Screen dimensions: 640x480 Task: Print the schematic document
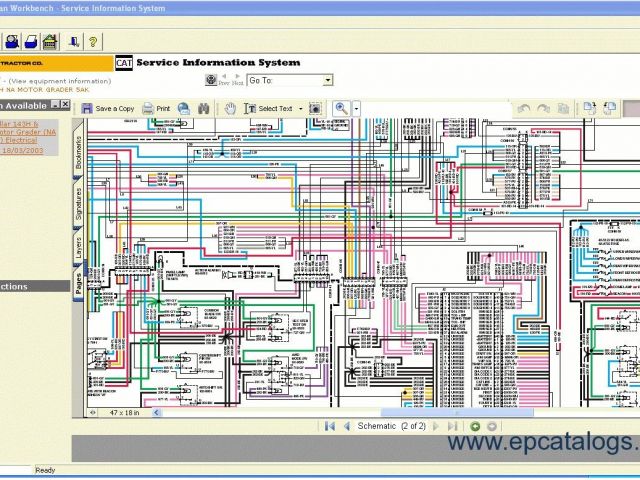pyautogui.click(x=157, y=108)
